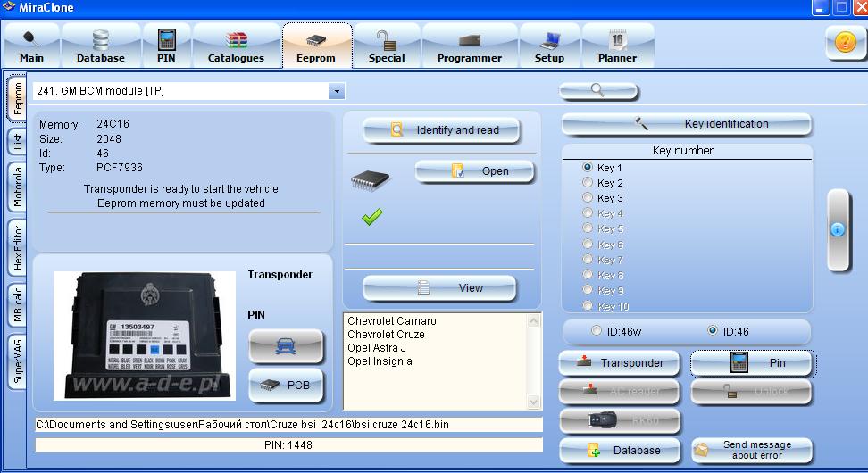Viewport: 868px width, 473px height.
Task: Click the Unlock padlock button
Action: 752,392
